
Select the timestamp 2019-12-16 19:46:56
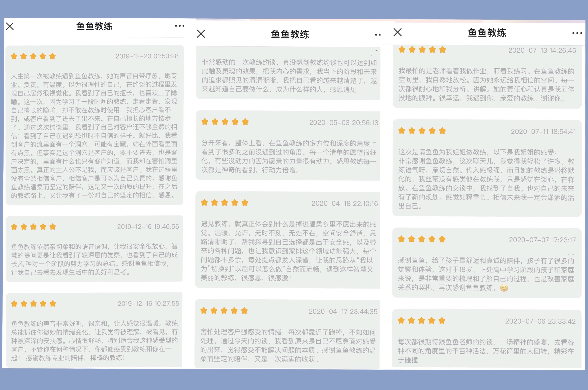(148, 227)
